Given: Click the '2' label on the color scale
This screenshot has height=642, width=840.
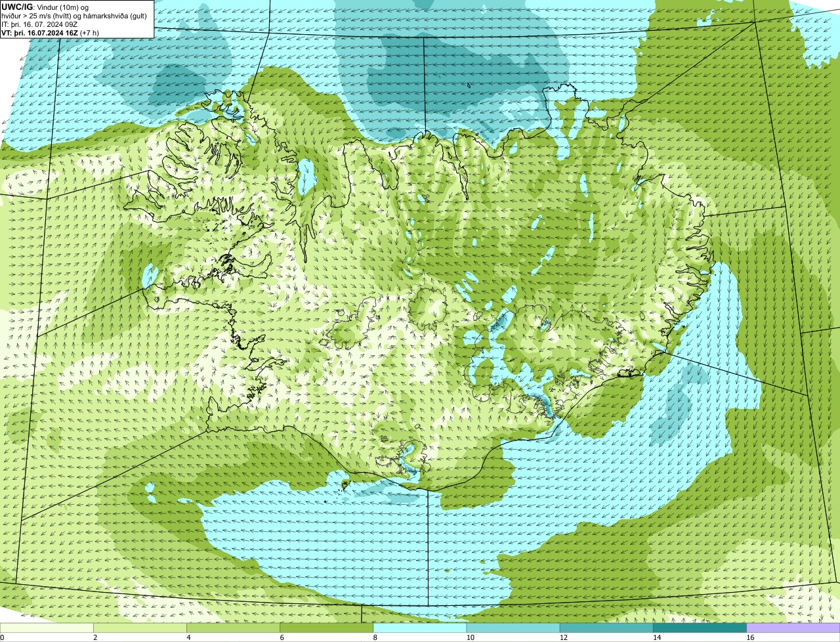Looking at the screenshot, I should click(95, 637).
